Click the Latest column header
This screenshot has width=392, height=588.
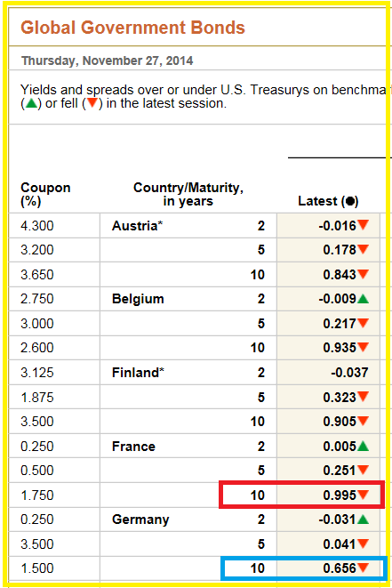click(x=328, y=201)
